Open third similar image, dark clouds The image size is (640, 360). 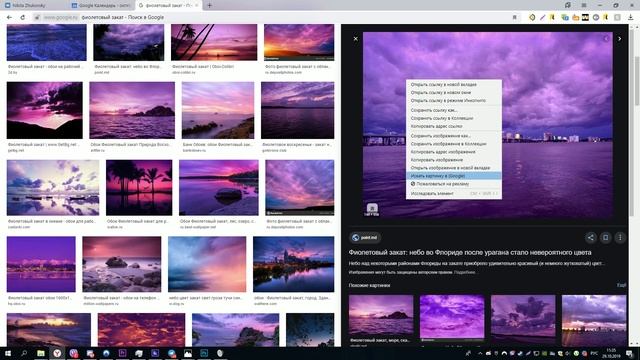(523, 315)
